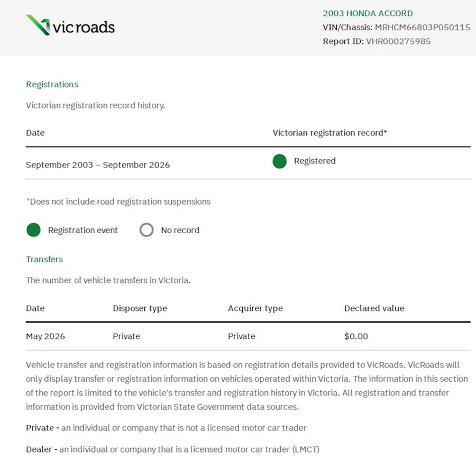The width and height of the screenshot is (476, 461).
Task: Click the VicRoads logo
Action: point(70,25)
